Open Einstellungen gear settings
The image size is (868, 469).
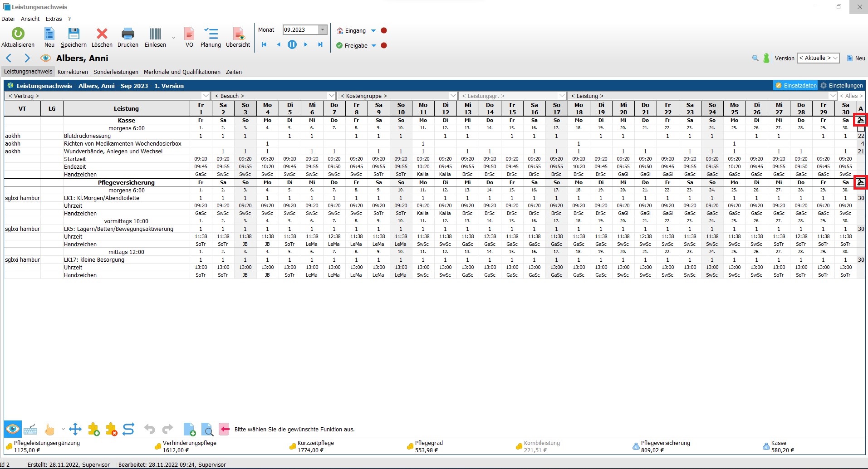pyautogui.click(x=842, y=85)
